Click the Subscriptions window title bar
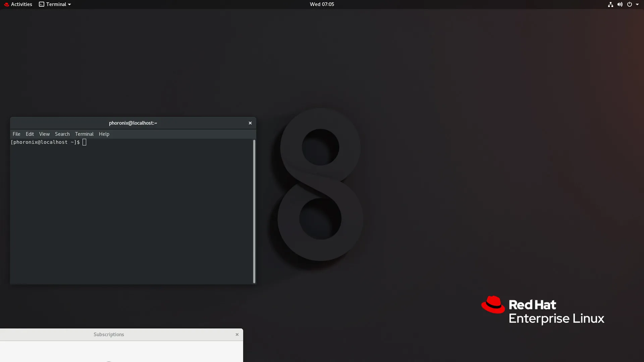 point(109,334)
